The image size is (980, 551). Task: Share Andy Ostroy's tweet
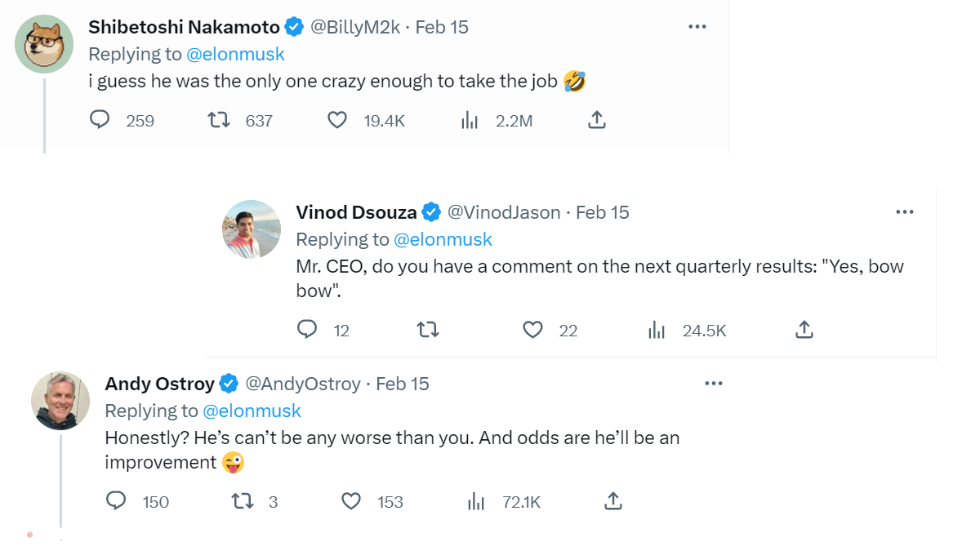(613, 501)
